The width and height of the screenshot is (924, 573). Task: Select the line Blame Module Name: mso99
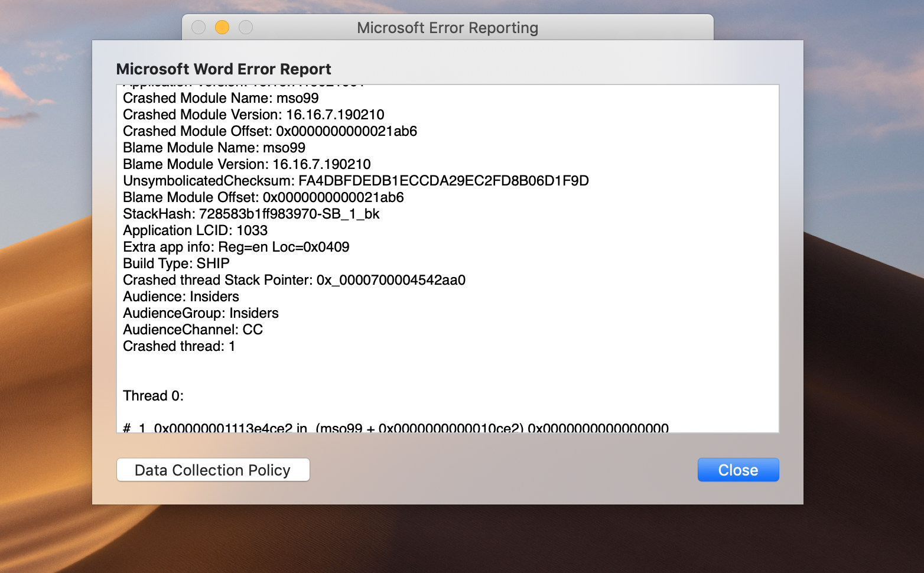click(x=214, y=148)
